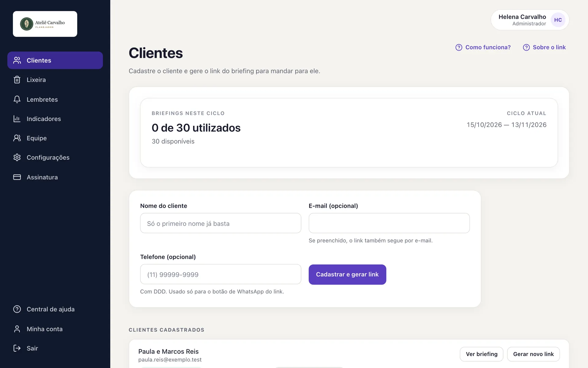Click the HC avatar circle

click(x=558, y=20)
